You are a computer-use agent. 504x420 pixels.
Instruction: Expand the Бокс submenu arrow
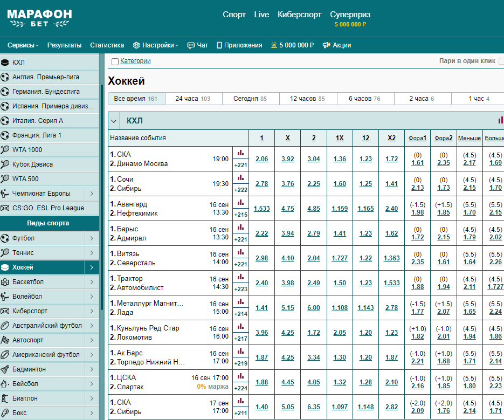click(x=92, y=412)
